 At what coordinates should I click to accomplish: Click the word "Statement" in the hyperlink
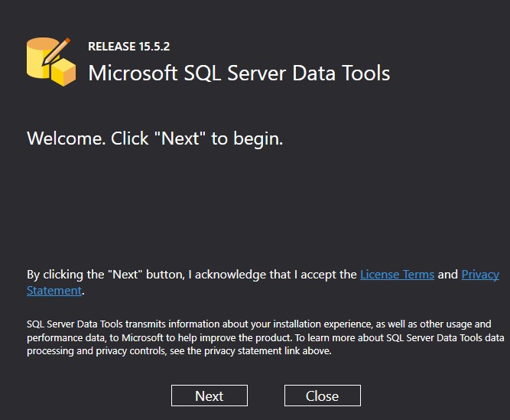(54, 291)
